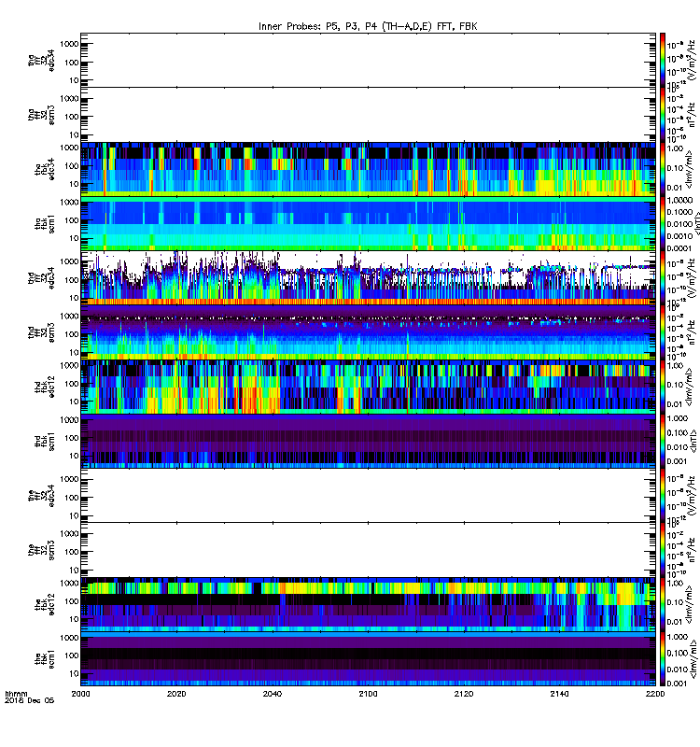Click the color bar beside tha fff_32 scm3

coord(663,114)
